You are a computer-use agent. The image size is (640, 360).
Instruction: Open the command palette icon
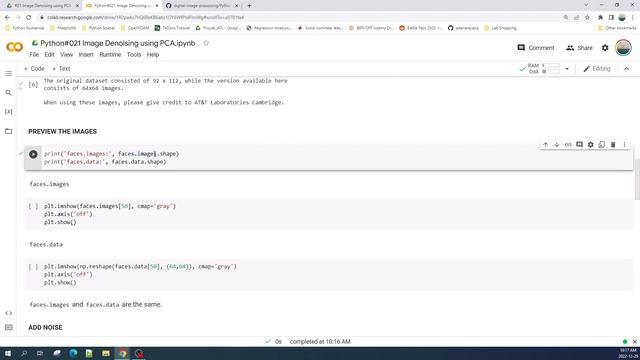pos(8,327)
